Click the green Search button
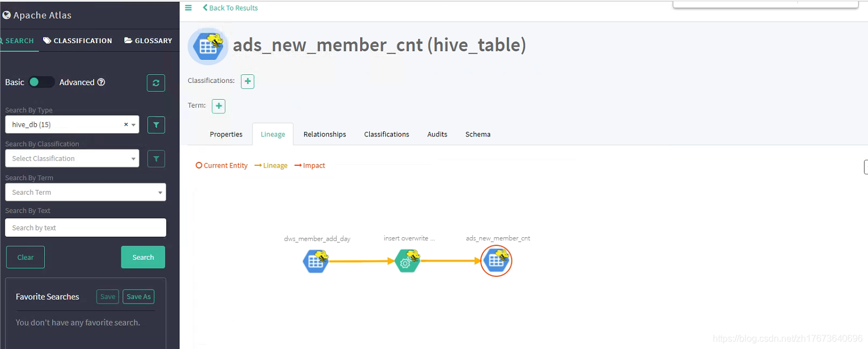 143,257
